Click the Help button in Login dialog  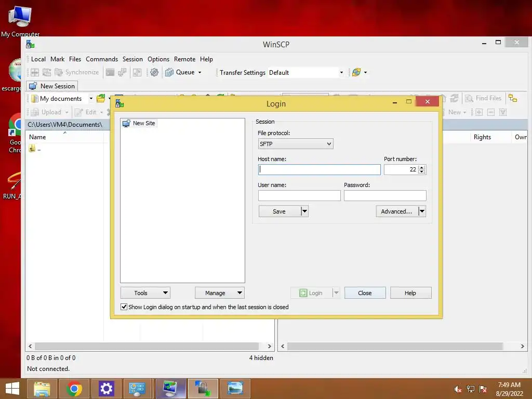(410, 293)
